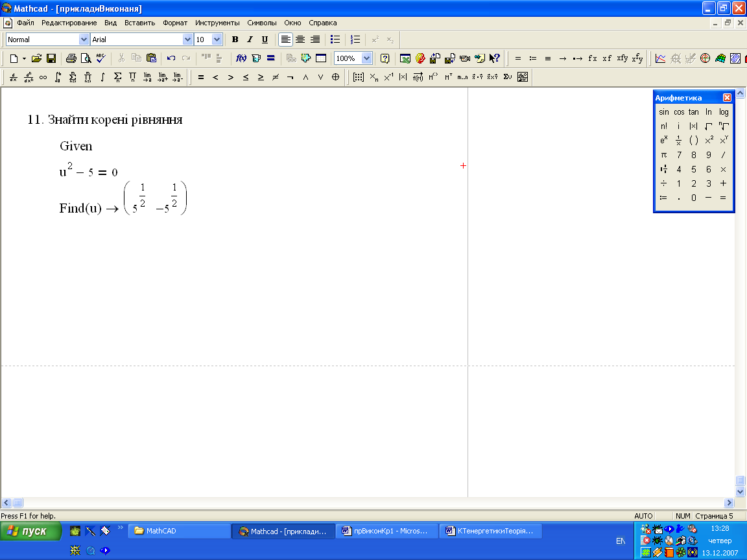Viewport: 747px width, 560px height.
Task: Insert factorial n! from Arithmetic palette
Action: (663, 126)
